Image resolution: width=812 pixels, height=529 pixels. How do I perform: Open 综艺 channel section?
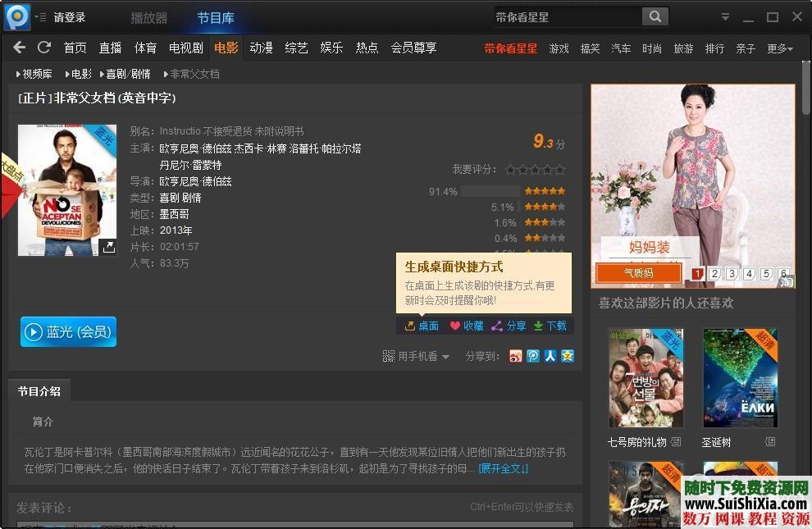[x=296, y=48]
